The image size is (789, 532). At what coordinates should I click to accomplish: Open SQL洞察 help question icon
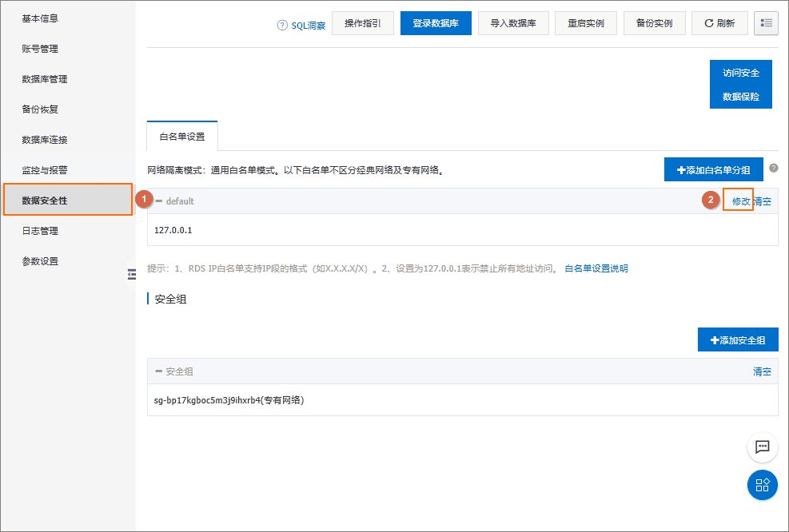point(282,25)
